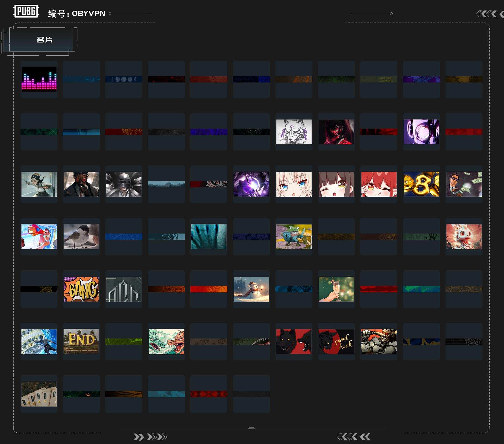
Task: Select the pink equalizer nameplate
Action: click(39, 79)
